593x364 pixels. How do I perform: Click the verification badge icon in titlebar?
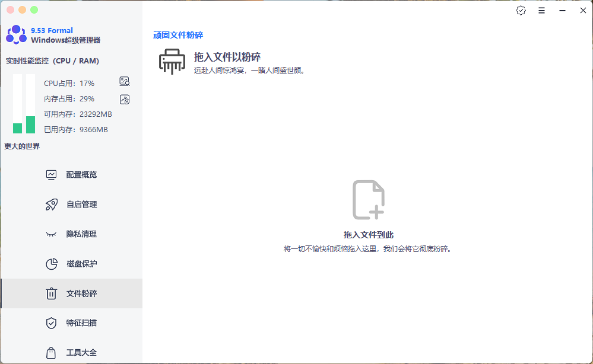pyautogui.click(x=521, y=10)
